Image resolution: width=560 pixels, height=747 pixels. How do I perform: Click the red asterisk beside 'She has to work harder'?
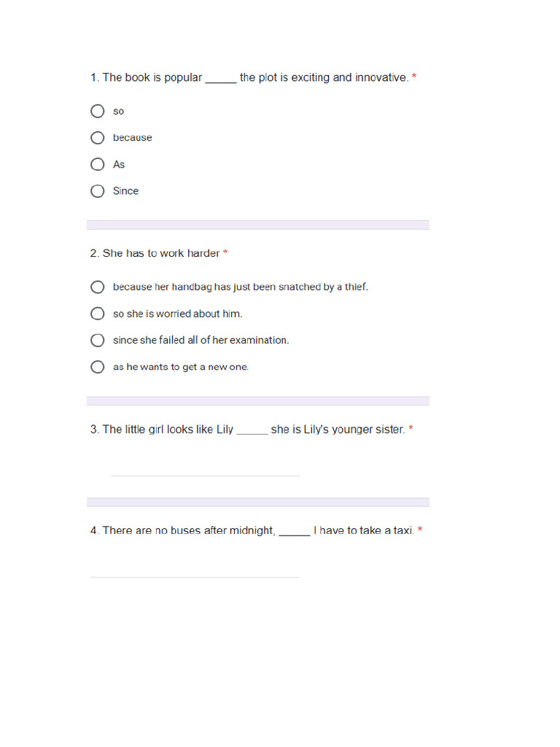225,253
